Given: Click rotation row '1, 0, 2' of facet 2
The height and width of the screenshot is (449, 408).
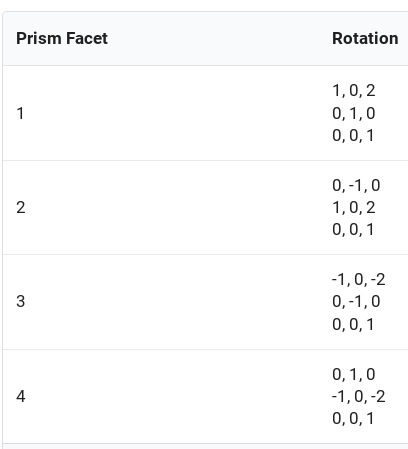Looking at the screenshot, I should click(x=354, y=208).
